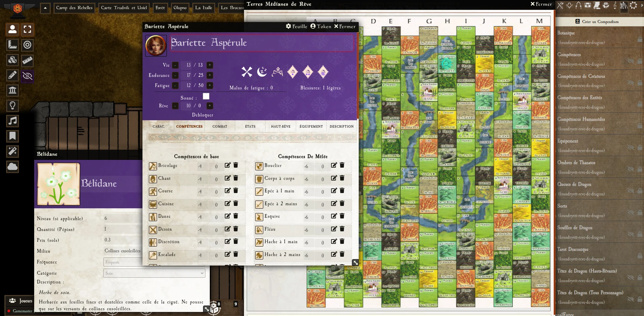The height and width of the screenshot is (316, 644).
Task: Open the Feuille sheet configuration
Action: point(296,26)
